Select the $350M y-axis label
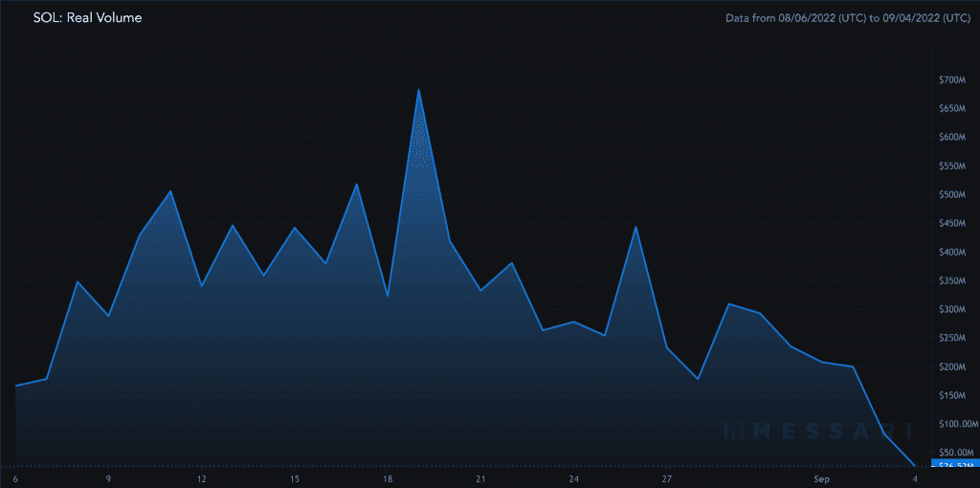 tap(953, 280)
